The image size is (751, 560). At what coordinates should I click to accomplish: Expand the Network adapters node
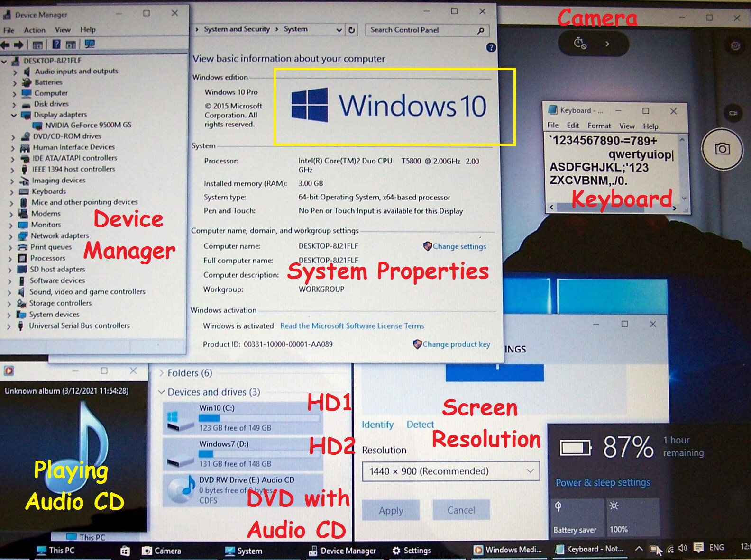[x=11, y=236]
